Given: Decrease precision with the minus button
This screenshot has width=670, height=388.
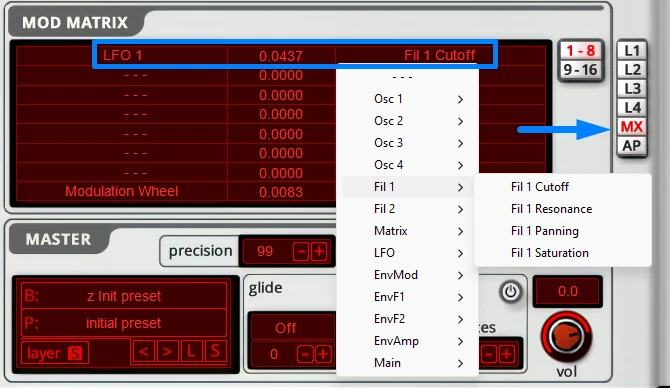Looking at the screenshot, I should pyautogui.click(x=301, y=252).
